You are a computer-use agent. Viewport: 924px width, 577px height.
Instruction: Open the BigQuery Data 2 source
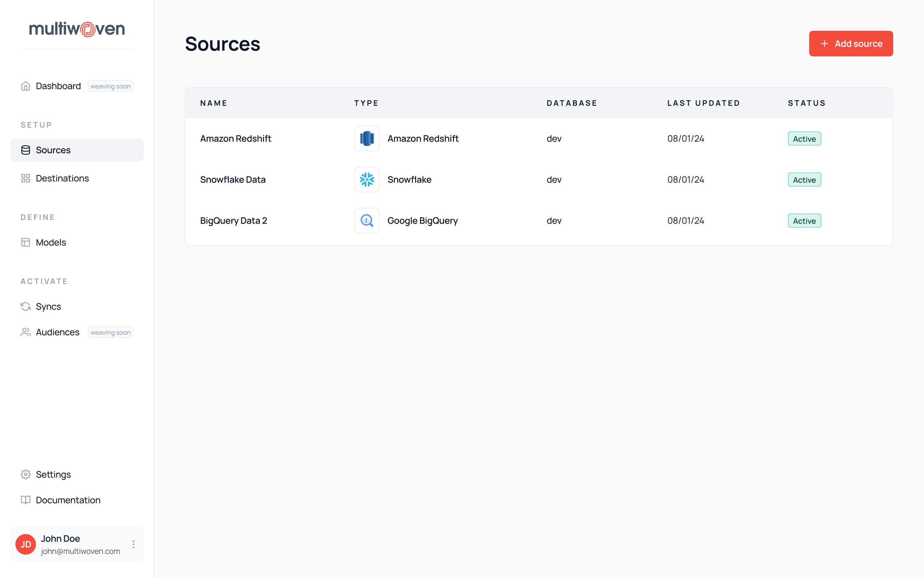pos(233,221)
